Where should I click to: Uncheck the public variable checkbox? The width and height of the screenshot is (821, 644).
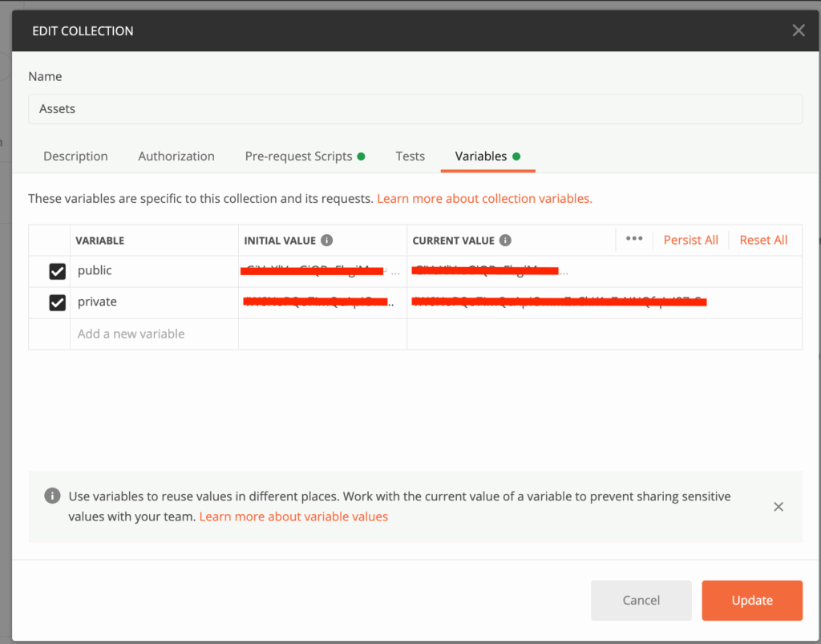point(57,271)
